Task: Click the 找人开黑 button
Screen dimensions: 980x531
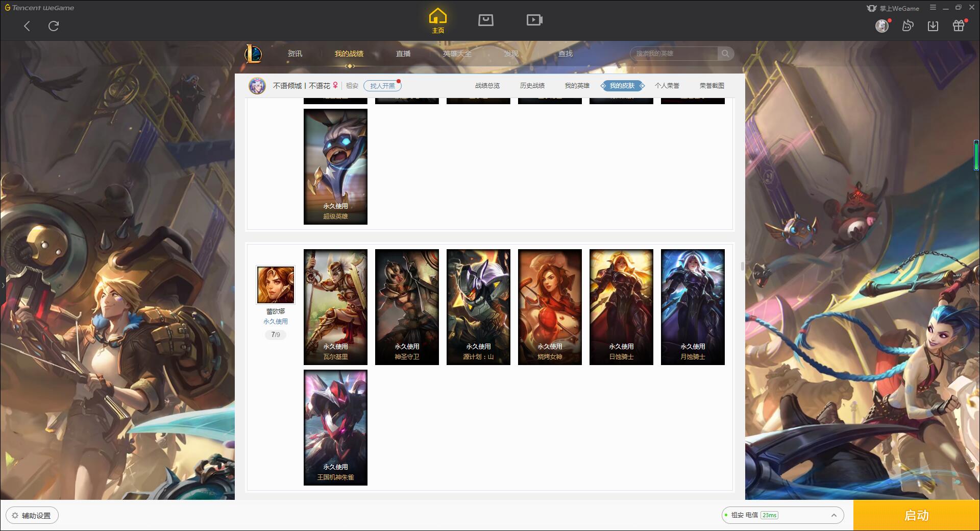Action: 382,86
